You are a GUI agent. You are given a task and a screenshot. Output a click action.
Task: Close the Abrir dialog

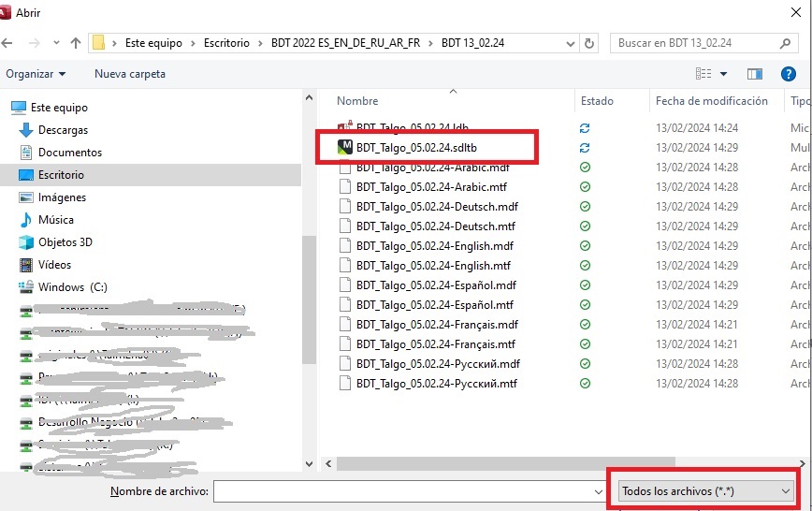tap(796, 12)
